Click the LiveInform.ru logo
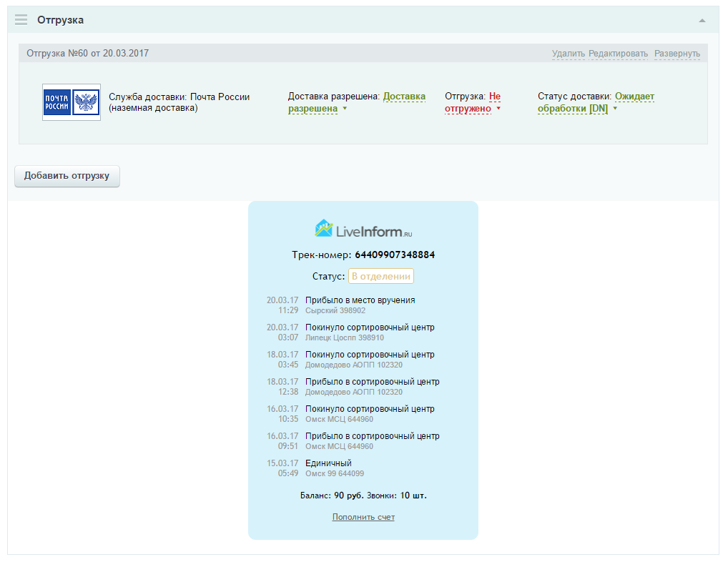 [x=363, y=229]
